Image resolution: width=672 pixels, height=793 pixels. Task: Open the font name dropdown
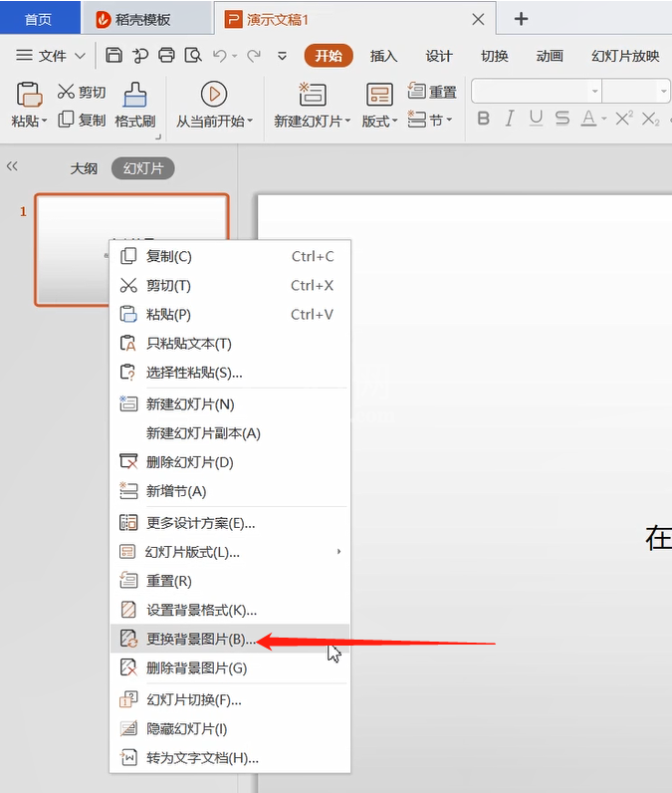click(x=594, y=91)
